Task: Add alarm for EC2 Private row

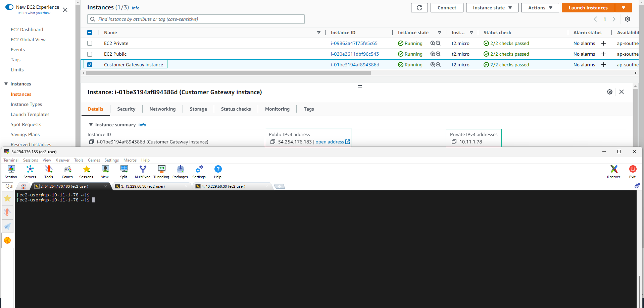Action: 604,43
